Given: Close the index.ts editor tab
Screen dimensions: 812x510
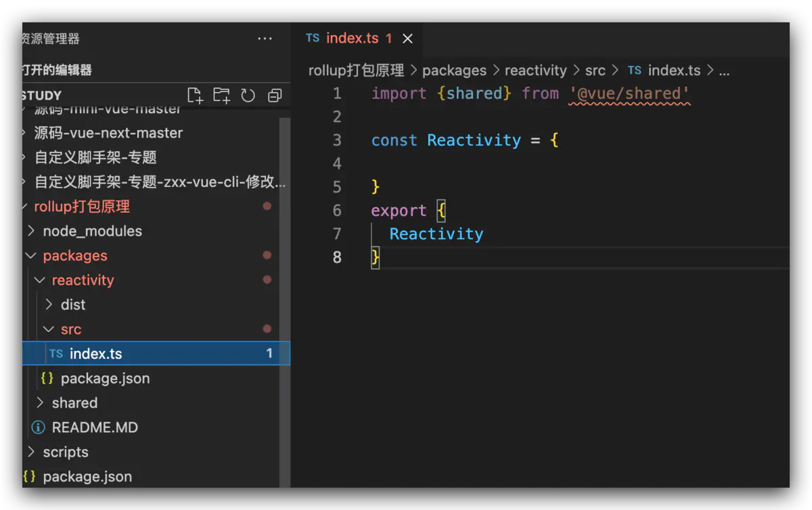Looking at the screenshot, I should 407,39.
